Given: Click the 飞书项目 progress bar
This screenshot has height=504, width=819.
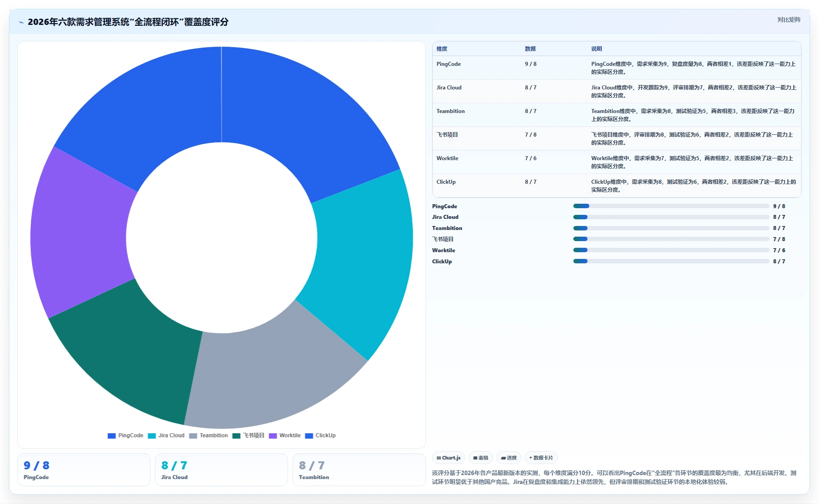Looking at the screenshot, I should pyautogui.click(x=671, y=239).
